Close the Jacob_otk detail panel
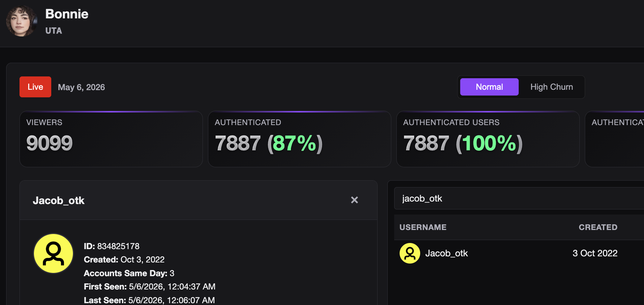The width and height of the screenshot is (644, 305). (354, 200)
